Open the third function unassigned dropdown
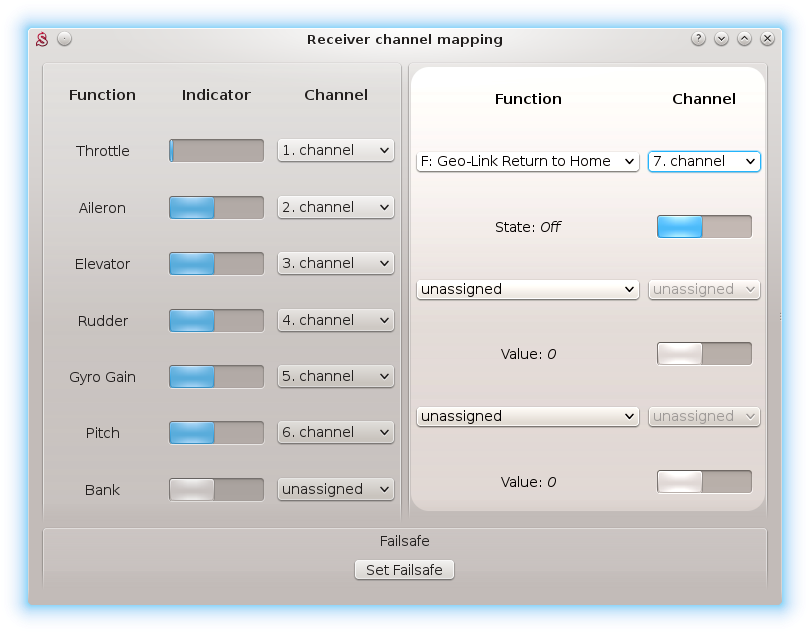Image resolution: width=809 pixels, height=632 pixels. tap(528, 416)
